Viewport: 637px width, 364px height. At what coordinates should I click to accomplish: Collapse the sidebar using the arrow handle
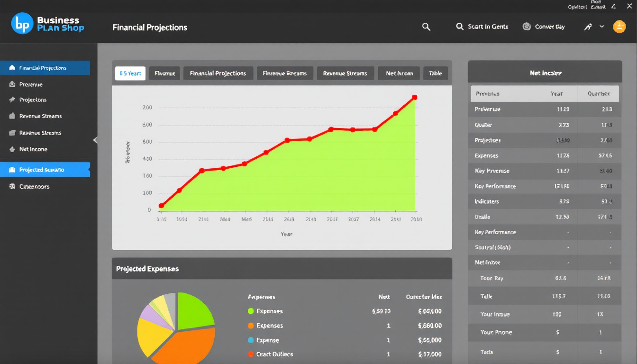[x=95, y=140]
